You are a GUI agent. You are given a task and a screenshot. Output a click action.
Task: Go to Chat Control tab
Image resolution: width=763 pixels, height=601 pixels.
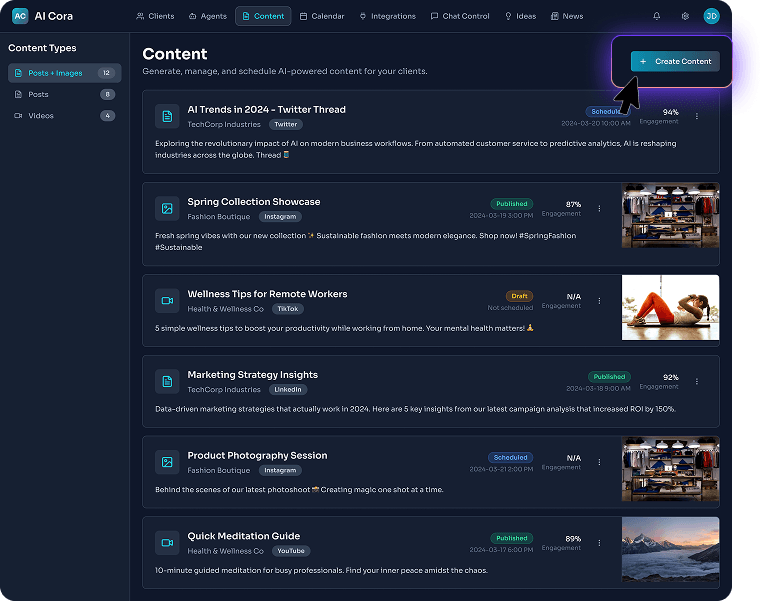pyautogui.click(x=460, y=16)
